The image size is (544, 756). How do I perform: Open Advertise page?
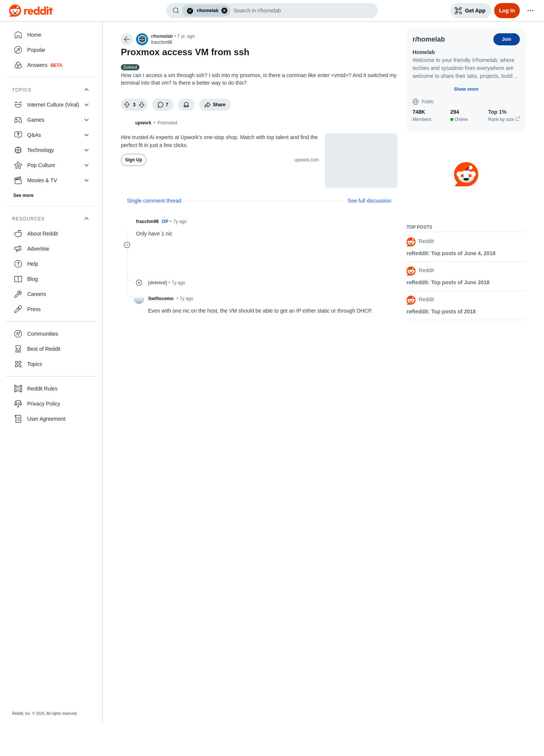pos(51,249)
